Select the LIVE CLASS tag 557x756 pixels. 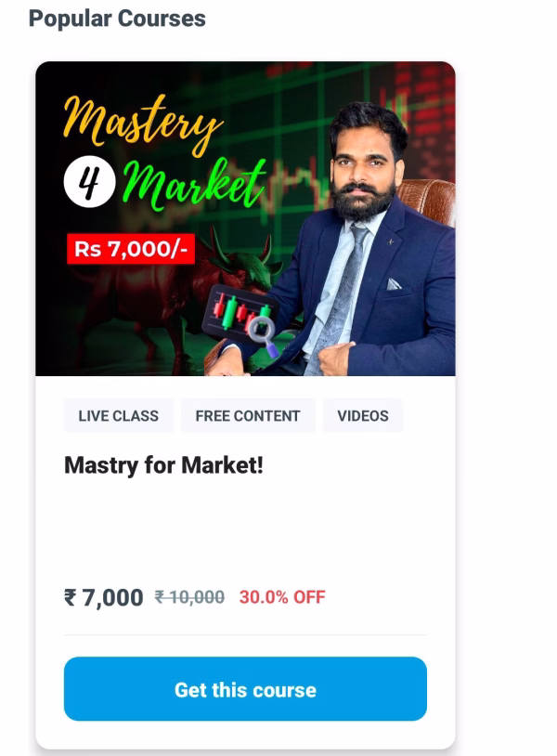pyautogui.click(x=119, y=415)
